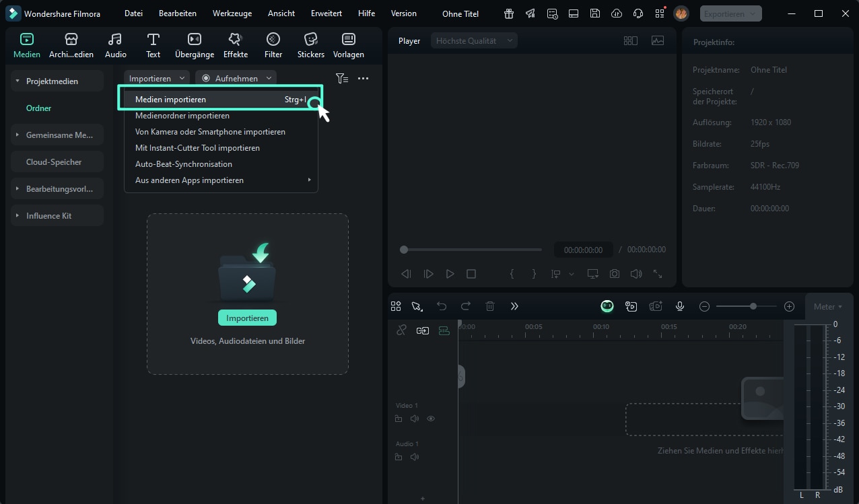The height and width of the screenshot is (504, 859).
Task: Click the headset support icon
Action: pyautogui.click(x=638, y=13)
